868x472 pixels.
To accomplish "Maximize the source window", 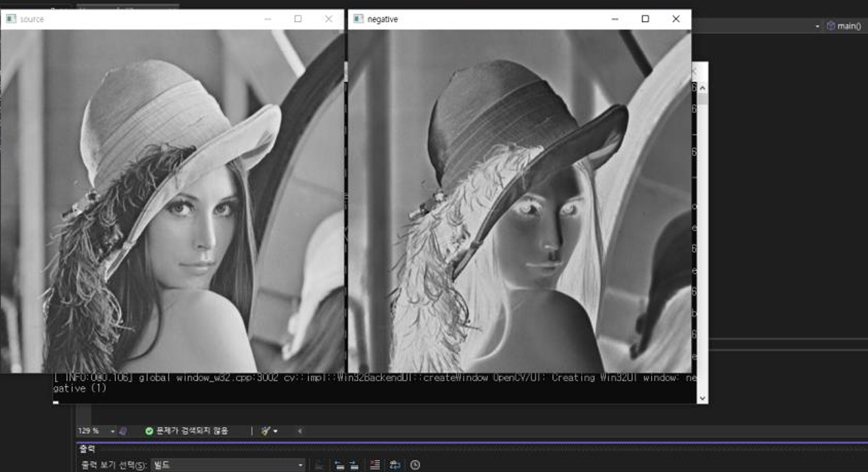I will [298, 19].
